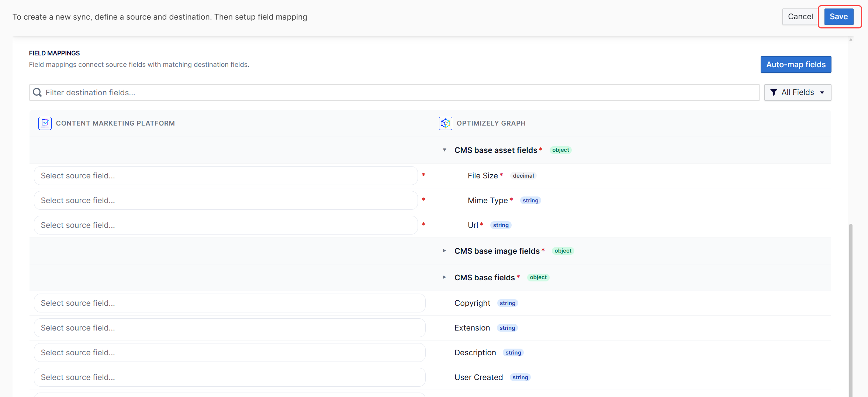Click the search magnifier icon in filter box
The image size is (868, 397).
click(37, 92)
